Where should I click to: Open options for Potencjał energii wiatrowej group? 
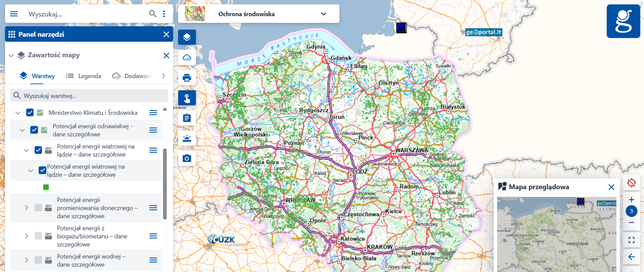pos(153,150)
